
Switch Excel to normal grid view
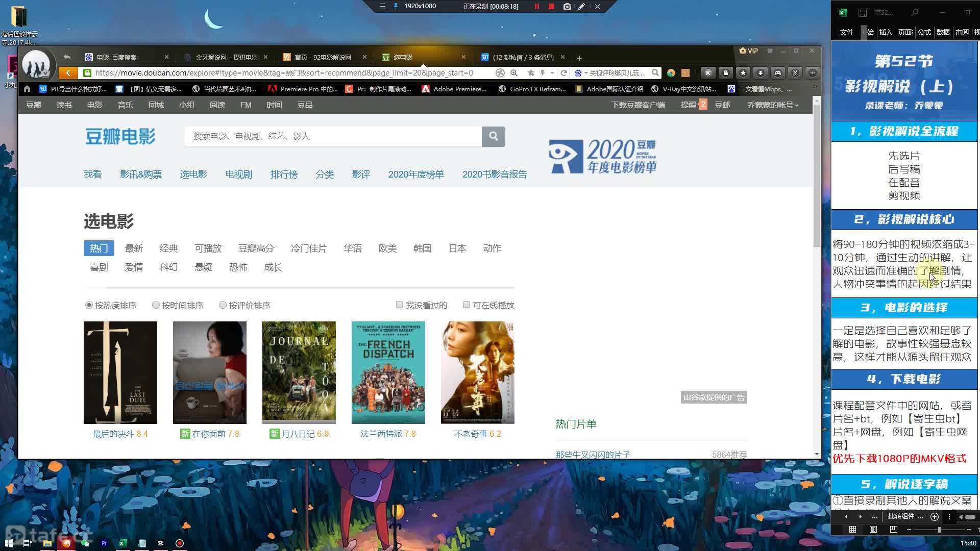pos(852,530)
